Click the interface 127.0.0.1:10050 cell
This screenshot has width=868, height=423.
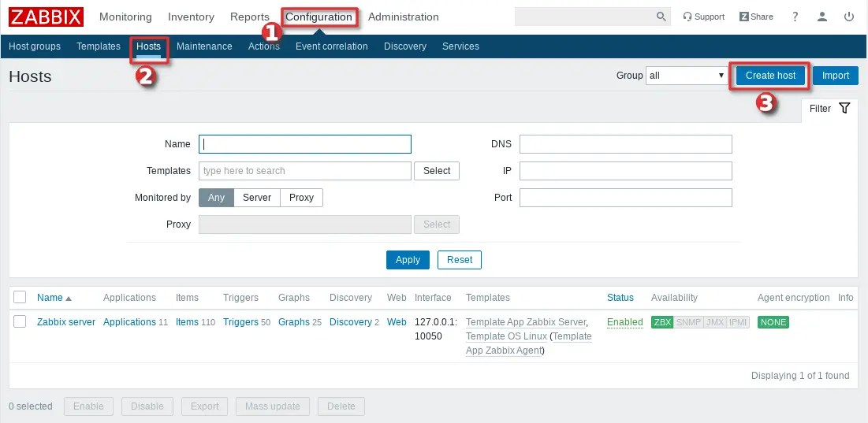[x=436, y=329]
